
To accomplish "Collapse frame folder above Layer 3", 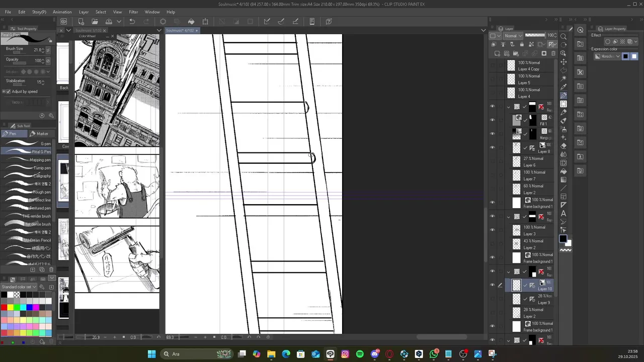I will tap(508, 217).
